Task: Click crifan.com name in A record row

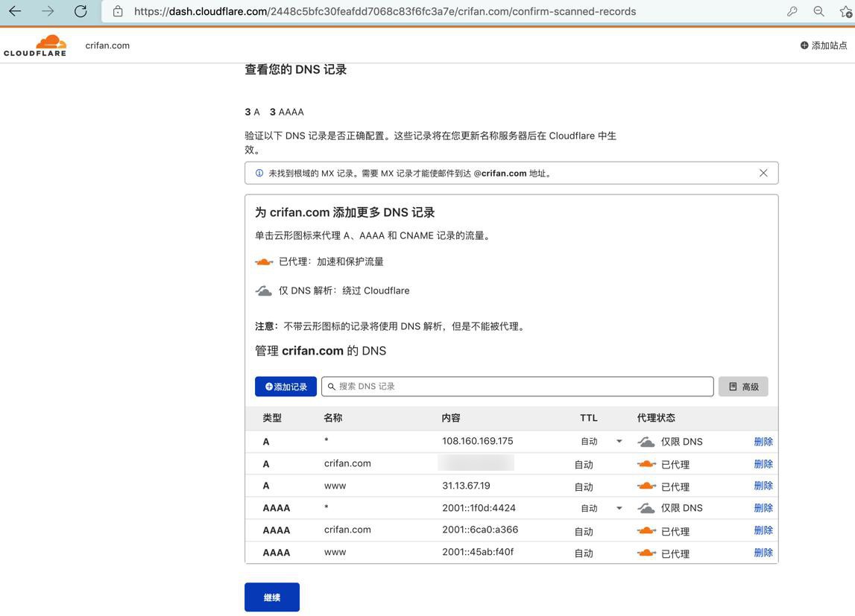Action: tap(347, 463)
